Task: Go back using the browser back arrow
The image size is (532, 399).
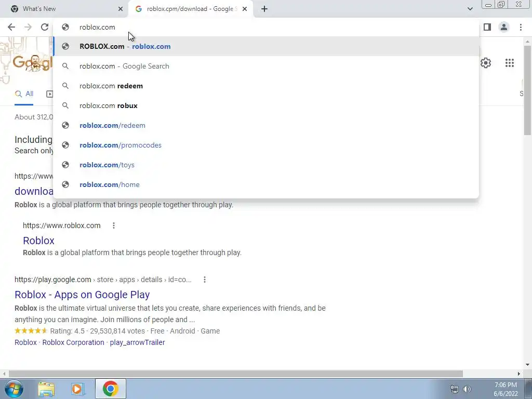Action: pyautogui.click(x=11, y=27)
